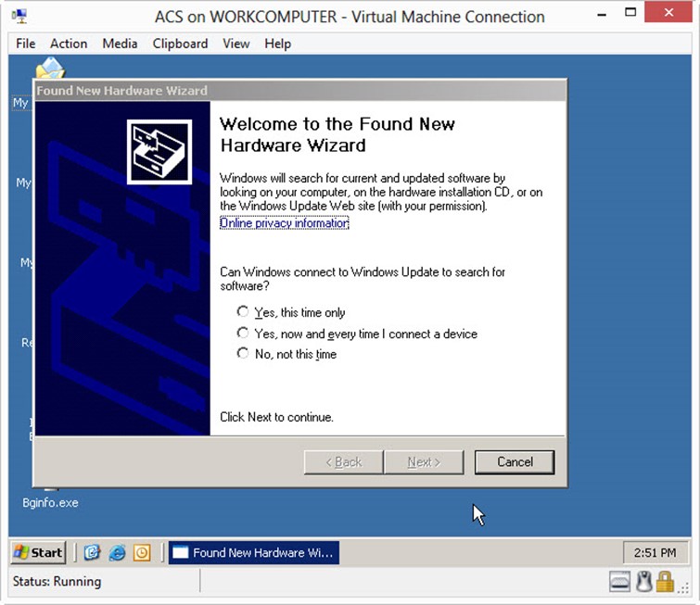
Task: Open the File menu
Action: [25, 44]
